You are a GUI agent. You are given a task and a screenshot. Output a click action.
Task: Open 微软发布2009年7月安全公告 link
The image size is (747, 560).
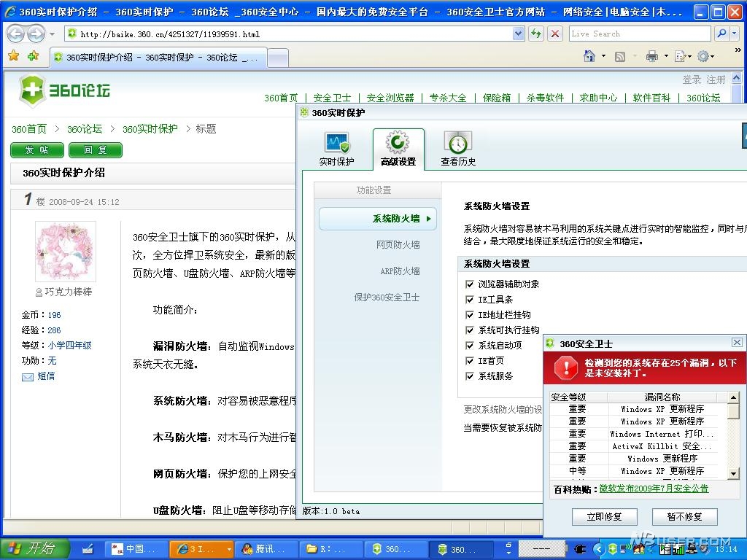pos(654,489)
